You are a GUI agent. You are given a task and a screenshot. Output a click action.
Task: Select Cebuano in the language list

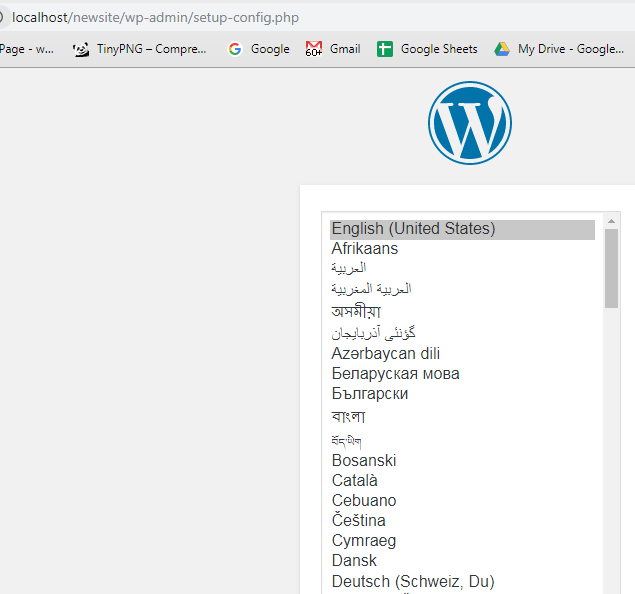click(462, 501)
